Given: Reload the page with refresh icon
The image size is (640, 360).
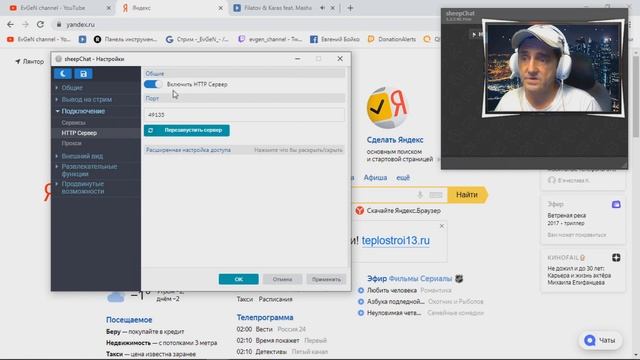Looking at the screenshot, I should click(40, 24).
